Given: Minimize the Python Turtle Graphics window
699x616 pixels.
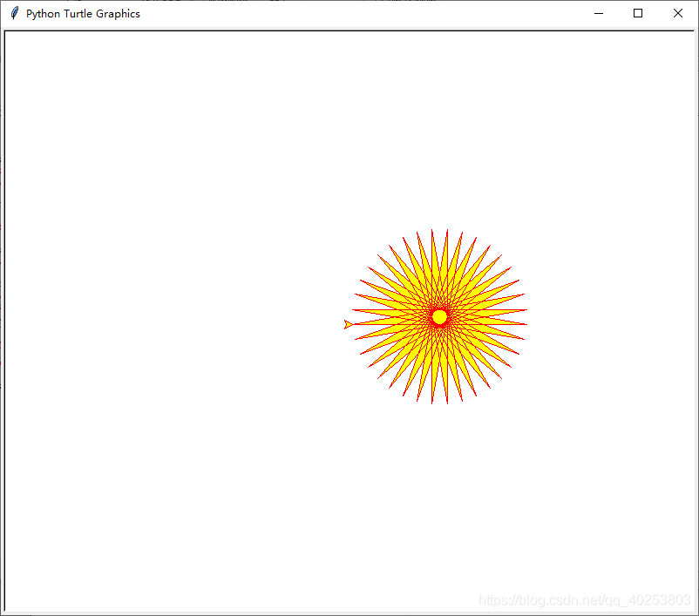Looking at the screenshot, I should 599,13.
